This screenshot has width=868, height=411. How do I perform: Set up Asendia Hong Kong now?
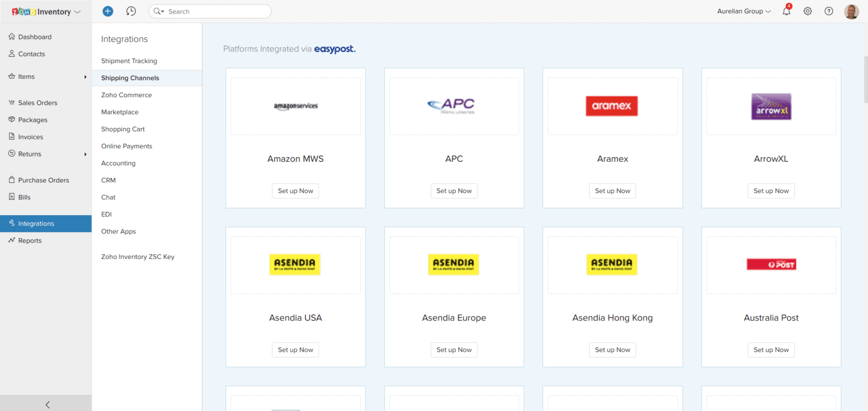point(612,350)
